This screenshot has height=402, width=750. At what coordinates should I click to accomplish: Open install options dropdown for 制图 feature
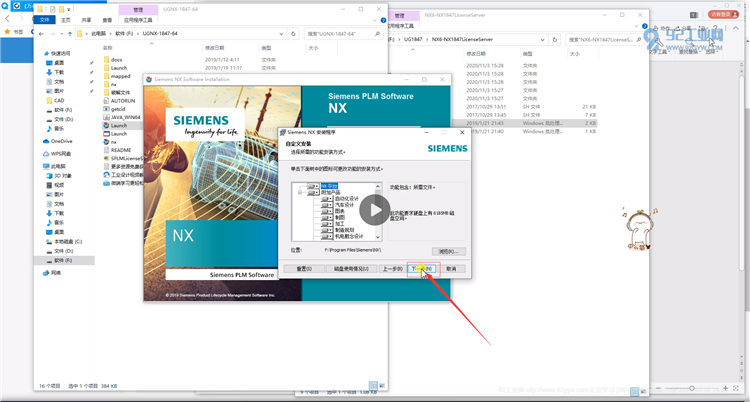[x=327, y=217]
